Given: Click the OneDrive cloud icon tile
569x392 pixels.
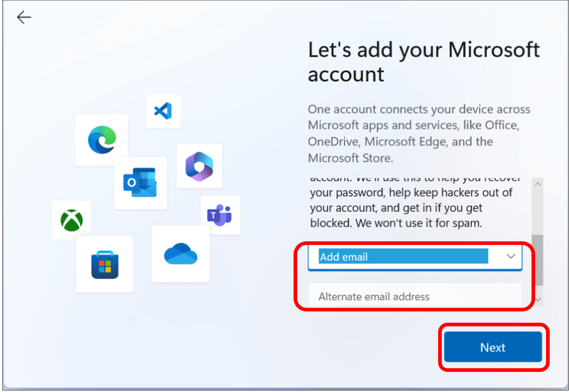Looking at the screenshot, I should [180, 254].
